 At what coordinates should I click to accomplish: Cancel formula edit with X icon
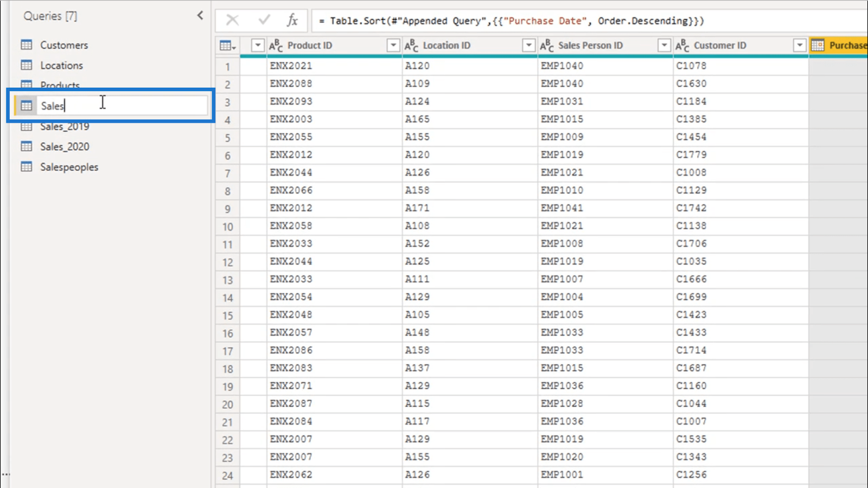pyautogui.click(x=232, y=21)
